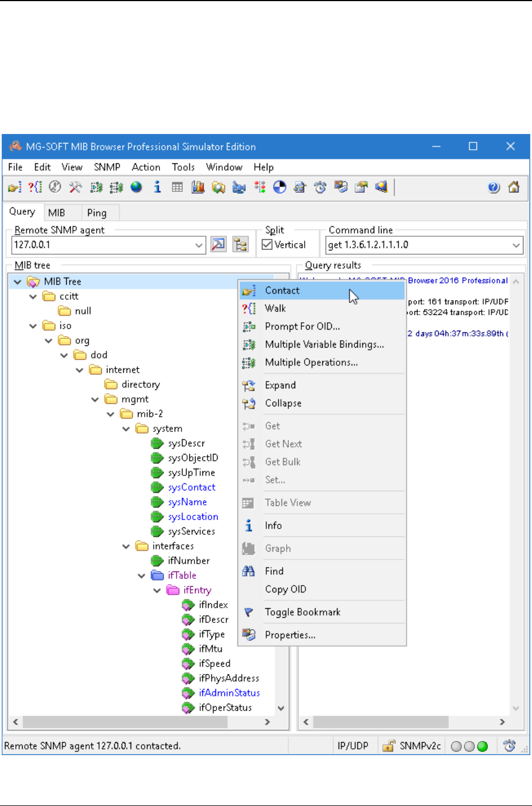Image resolution: width=532 pixels, height=806 pixels.
Task: Choose Walk from the context menu
Action: pyautogui.click(x=322, y=309)
